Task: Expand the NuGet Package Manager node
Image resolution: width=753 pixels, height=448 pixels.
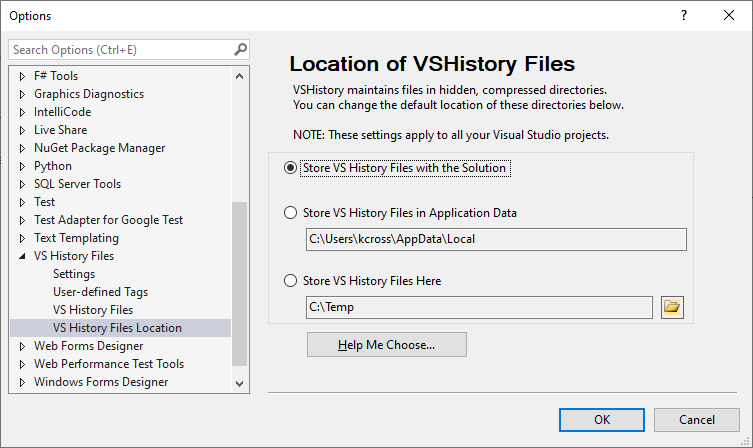Action: tap(22, 148)
